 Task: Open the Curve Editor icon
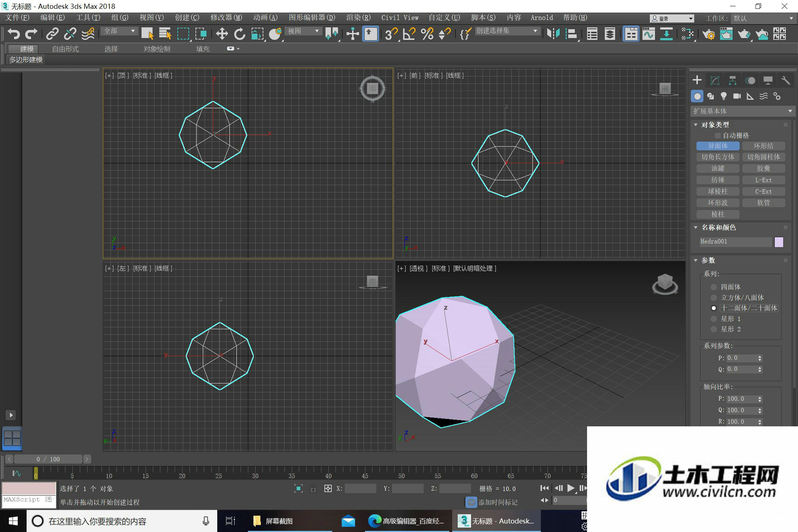pyautogui.click(x=649, y=34)
